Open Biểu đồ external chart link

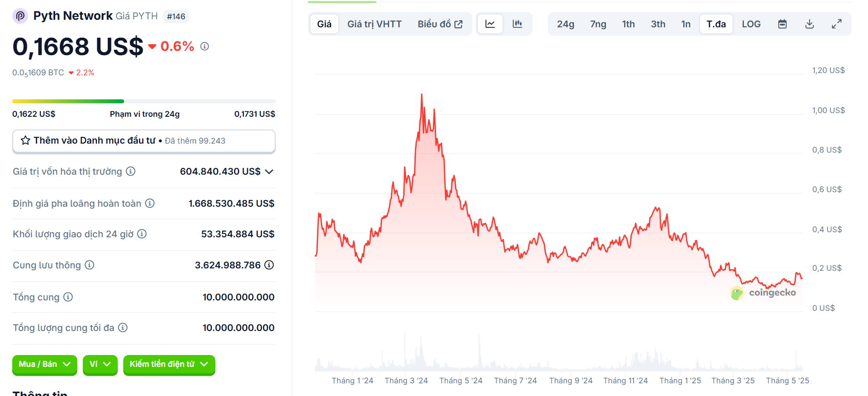click(x=440, y=24)
